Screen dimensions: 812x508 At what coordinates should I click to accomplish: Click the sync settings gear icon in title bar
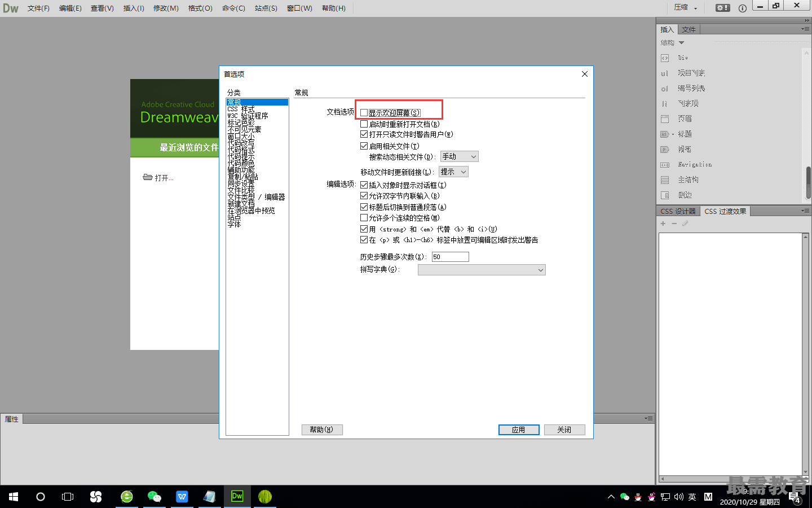pos(722,8)
